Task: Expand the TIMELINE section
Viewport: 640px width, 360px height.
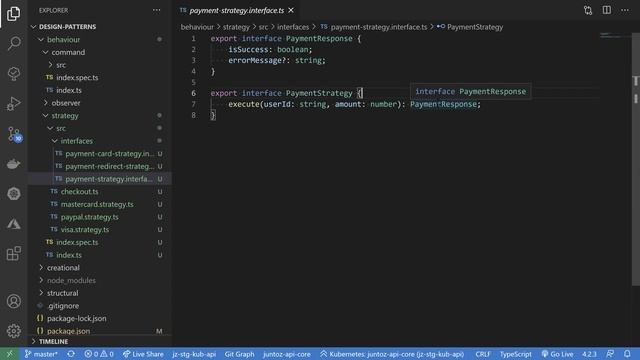Action: pyautogui.click(x=53, y=341)
